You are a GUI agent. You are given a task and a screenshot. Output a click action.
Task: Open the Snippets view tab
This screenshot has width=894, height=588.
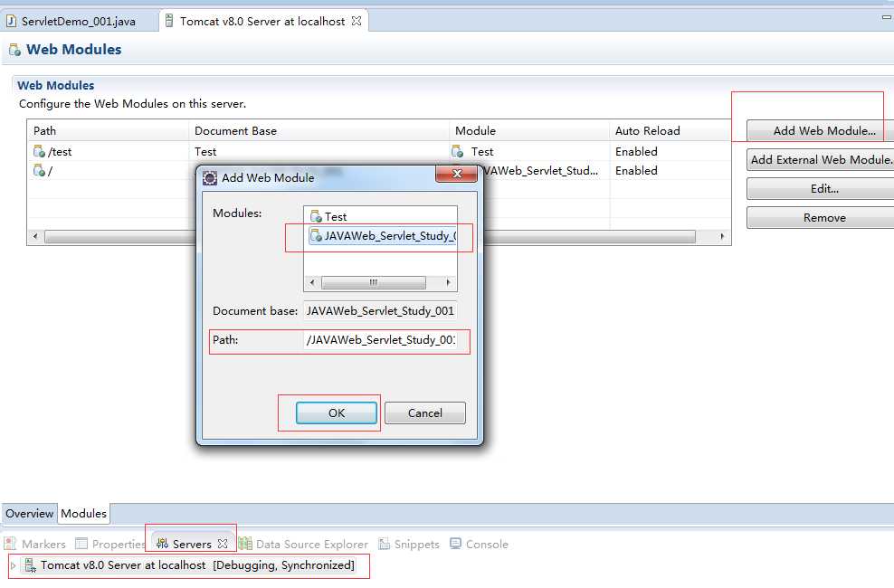[x=409, y=545]
